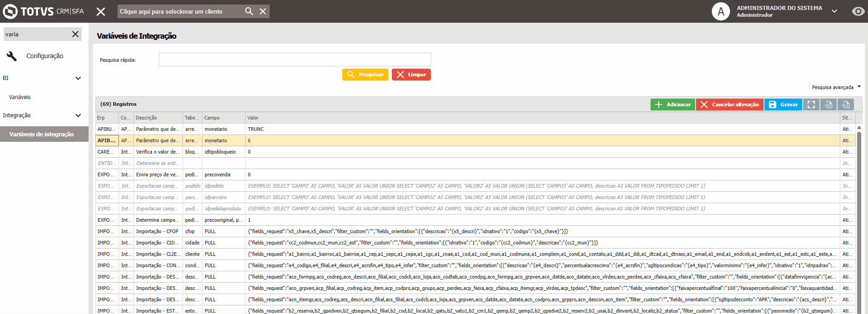The width and height of the screenshot is (868, 314).
Task: Open the client selection field
Action: (x=180, y=11)
